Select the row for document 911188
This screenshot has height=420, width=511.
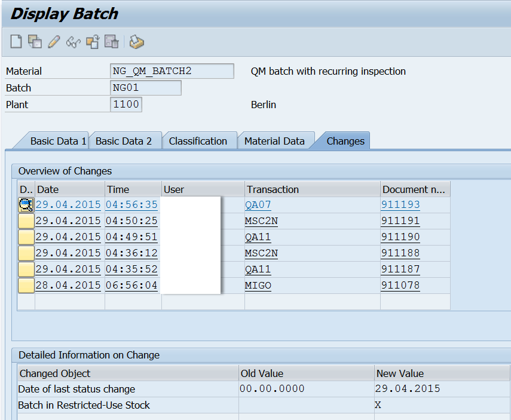coord(26,253)
